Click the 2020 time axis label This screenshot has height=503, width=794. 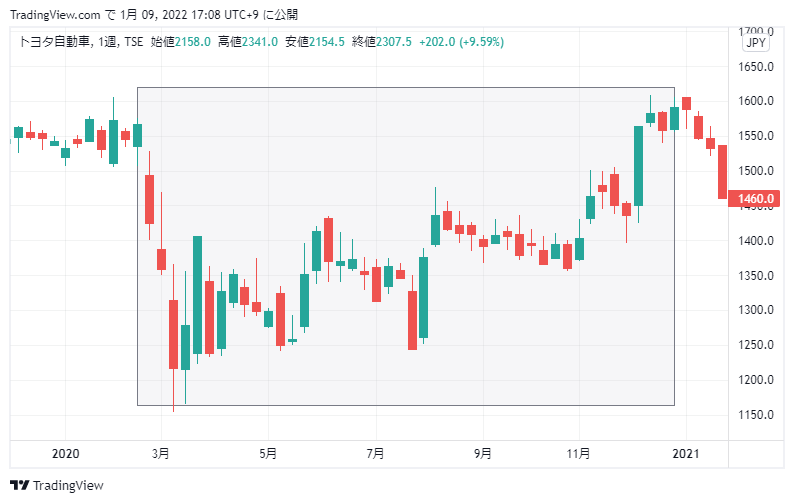coord(65,453)
